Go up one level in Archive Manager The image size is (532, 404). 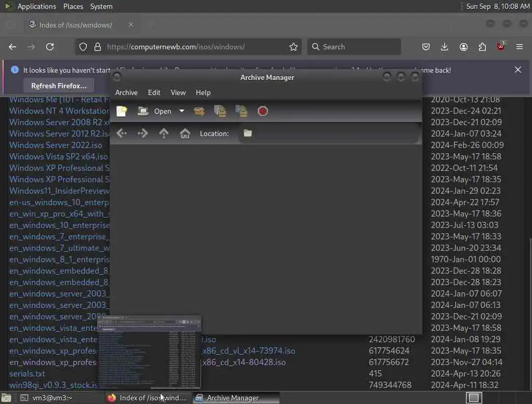point(164,133)
